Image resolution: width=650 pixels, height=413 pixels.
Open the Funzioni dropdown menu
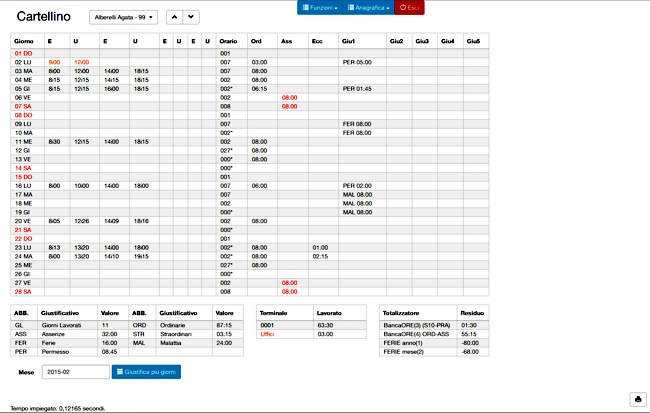[320, 7]
